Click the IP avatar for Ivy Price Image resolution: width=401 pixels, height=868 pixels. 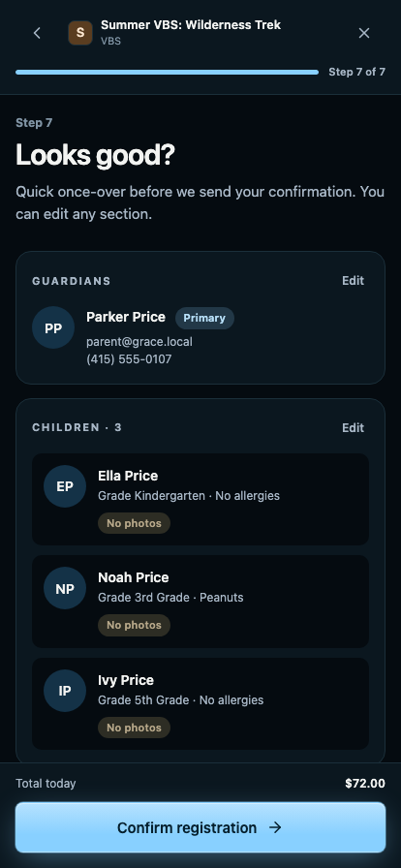click(x=65, y=691)
